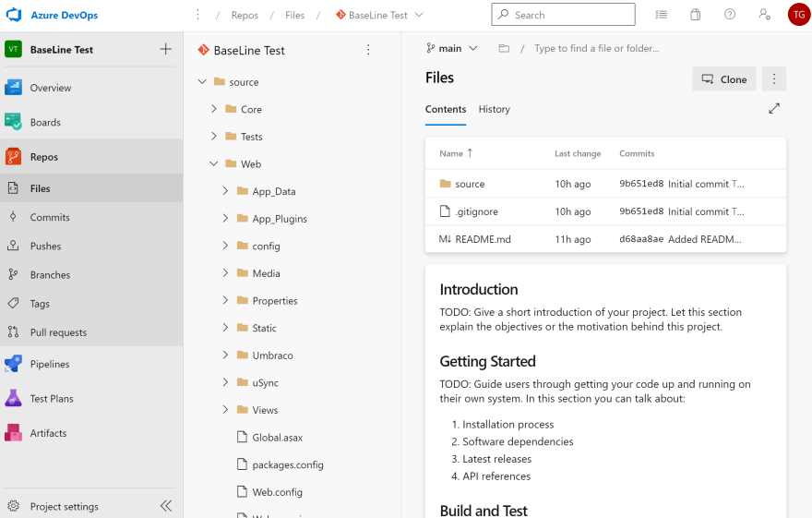Open User settings icon in header

(x=764, y=15)
